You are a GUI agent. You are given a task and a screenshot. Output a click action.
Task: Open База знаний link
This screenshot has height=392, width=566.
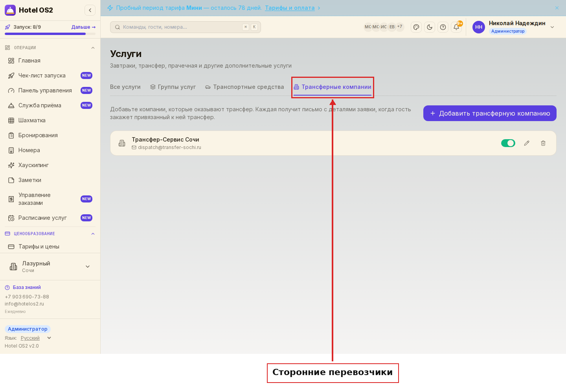click(23, 287)
